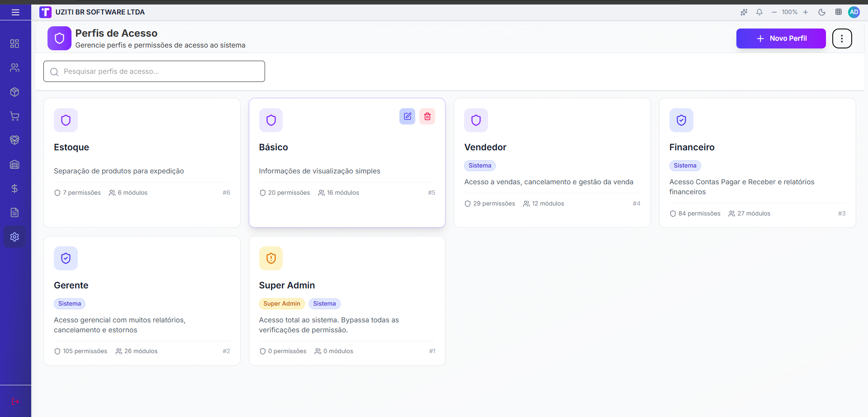The height and width of the screenshot is (417, 868).
Task: Open the hamburger menu in the sidebar
Action: pyautogui.click(x=15, y=12)
